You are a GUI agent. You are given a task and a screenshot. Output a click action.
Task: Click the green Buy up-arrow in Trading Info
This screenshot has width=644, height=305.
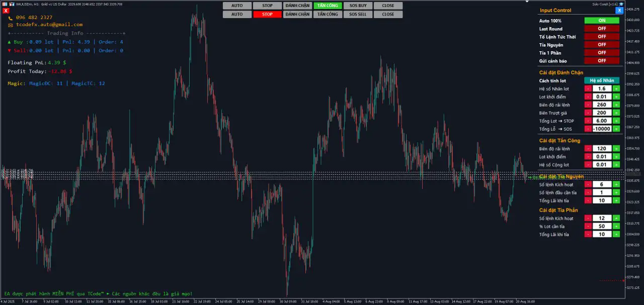tap(9, 42)
